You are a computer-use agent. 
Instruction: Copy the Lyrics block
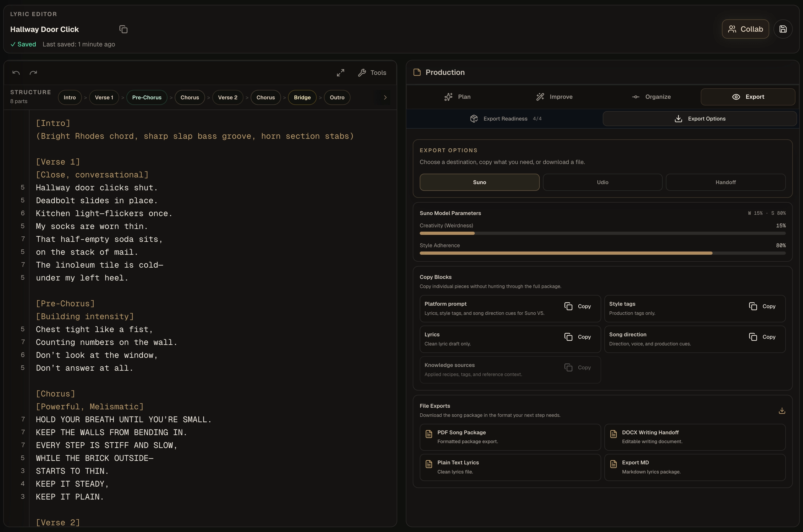[577, 337]
